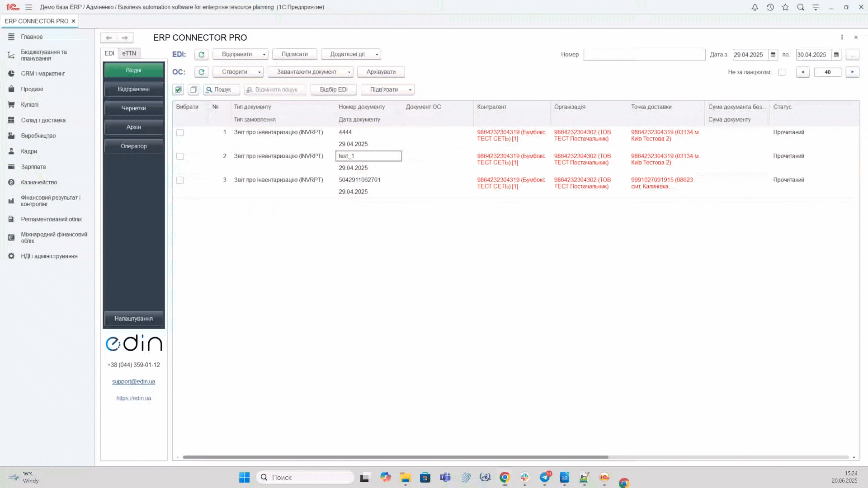Click the Архівувати button
Image resolution: width=868 pixels, height=488 pixels.
click(x=381, y=72)
